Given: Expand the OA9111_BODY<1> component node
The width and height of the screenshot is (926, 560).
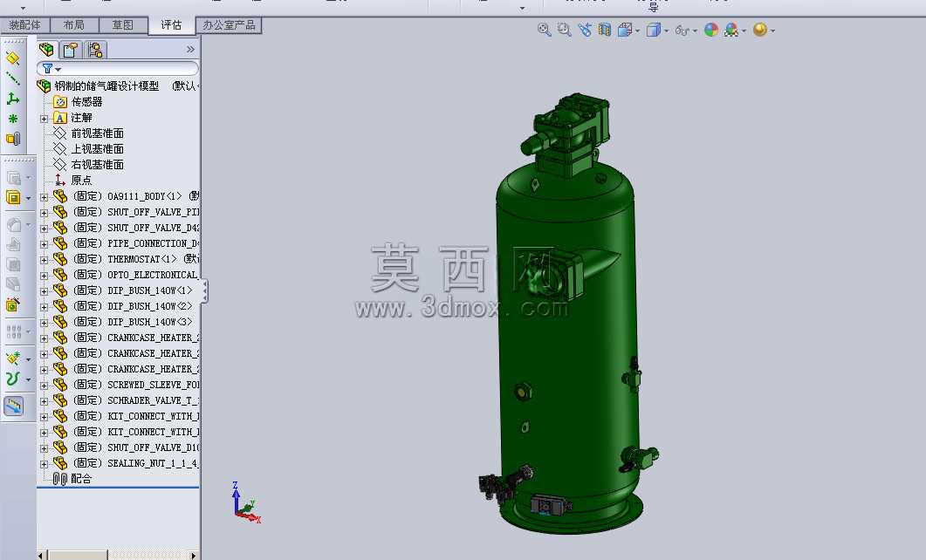Looking at the screenshot, I should [44, 197].
